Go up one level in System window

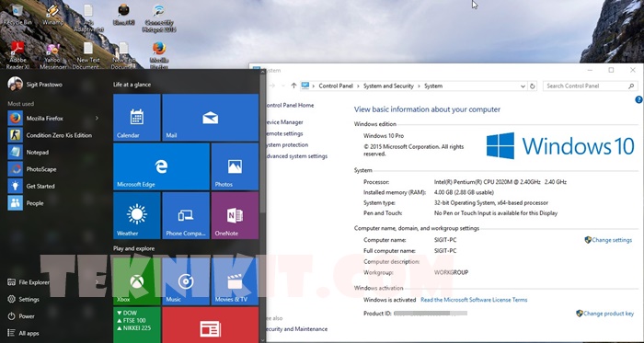click(293, 86)
